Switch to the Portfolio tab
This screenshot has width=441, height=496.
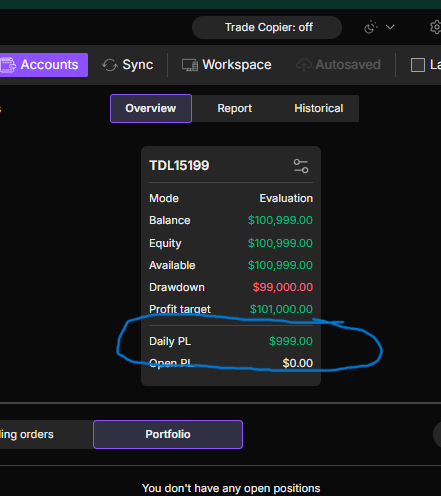168,434
